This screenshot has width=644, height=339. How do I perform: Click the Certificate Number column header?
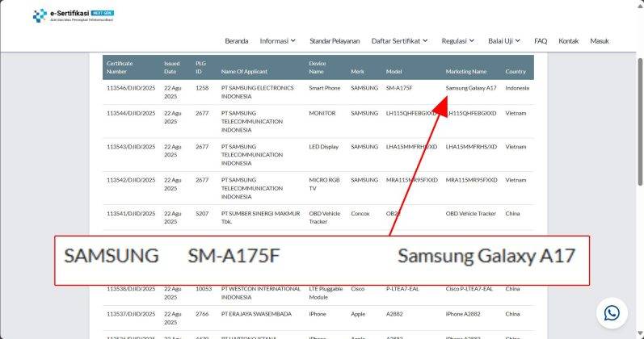click(x=120, y=67)
